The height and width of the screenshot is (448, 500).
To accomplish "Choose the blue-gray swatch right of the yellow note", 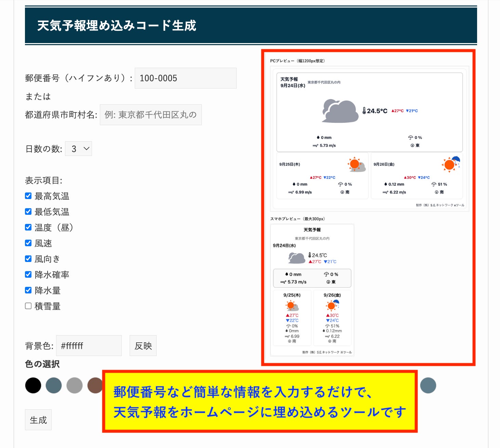I will tap(428, 385).
